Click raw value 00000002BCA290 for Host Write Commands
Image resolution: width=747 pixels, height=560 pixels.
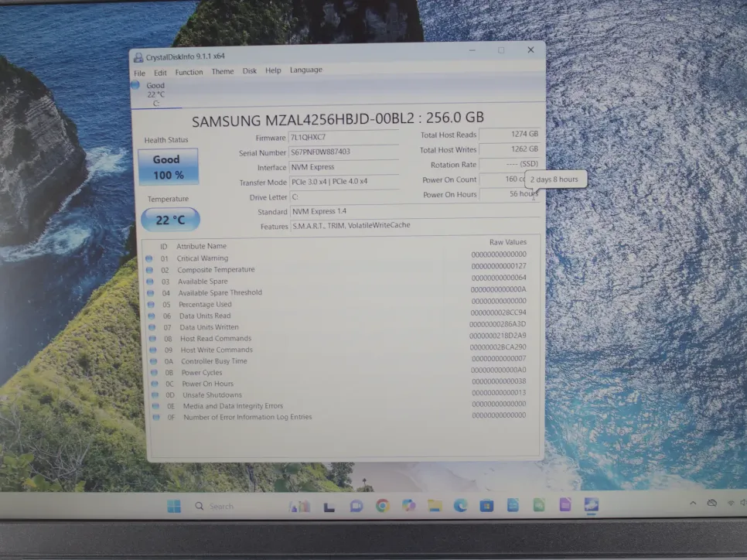pos(498,347)
